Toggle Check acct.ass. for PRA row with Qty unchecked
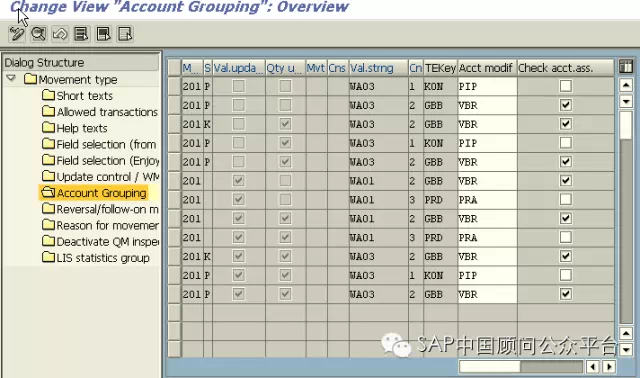Screen dimensions: 640x378 [566, 200]
